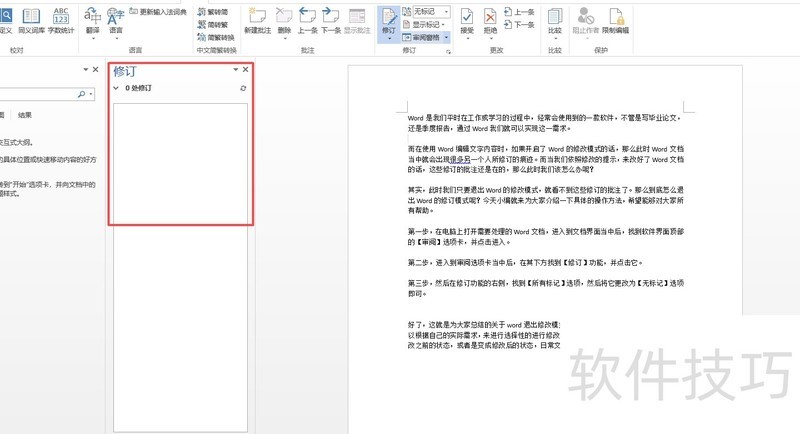
Task: Open 限制编辑 restrict editing
Action: pos(615,21)
